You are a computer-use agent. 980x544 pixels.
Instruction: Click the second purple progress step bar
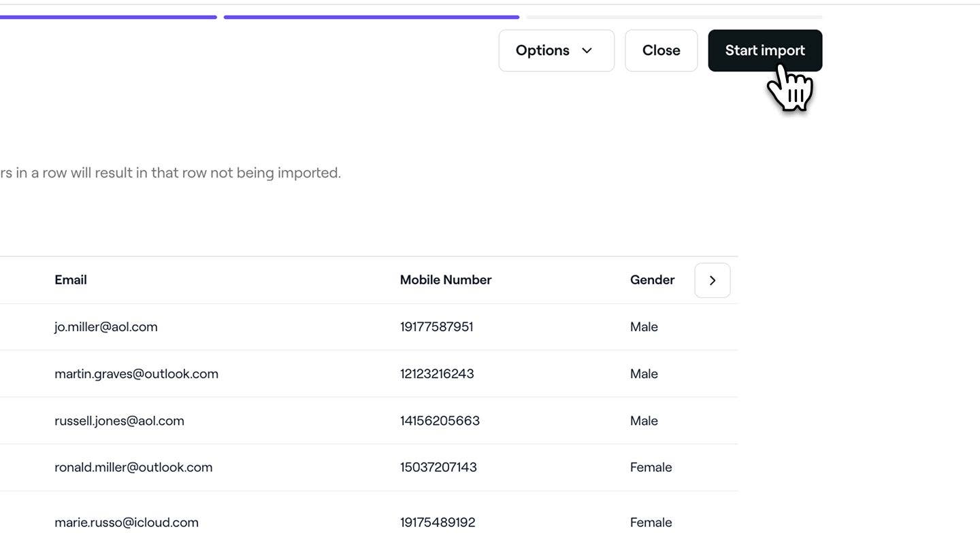coord(372,17)
